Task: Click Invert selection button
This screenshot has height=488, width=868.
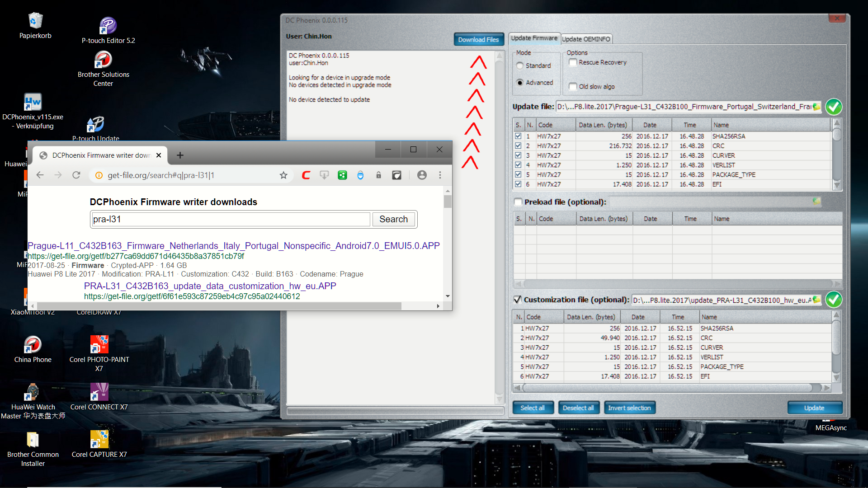Action: (x=629, y=408)
